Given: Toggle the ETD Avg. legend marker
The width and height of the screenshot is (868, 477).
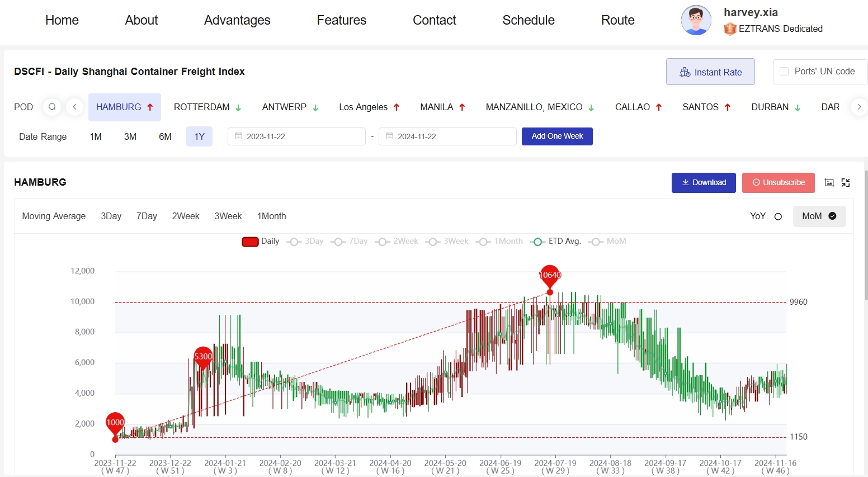Looking at the screenshot, I should [x=537, y=242].
